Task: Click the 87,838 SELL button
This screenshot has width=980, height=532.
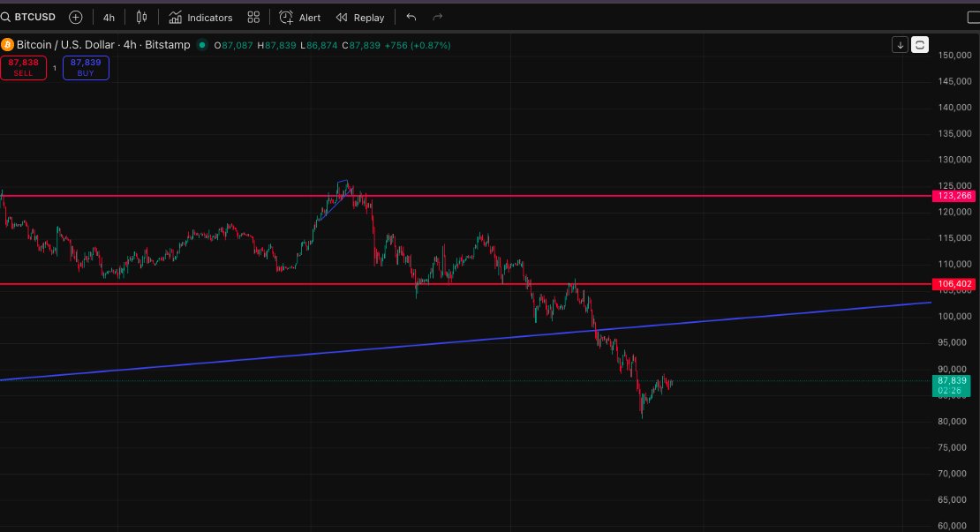Action: pyautogui.click(x=23, y=67)
